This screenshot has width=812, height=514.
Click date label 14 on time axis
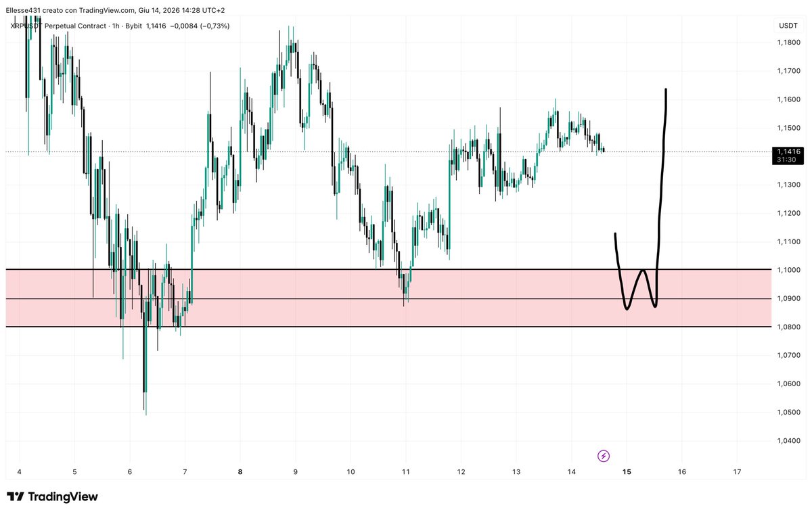click(x=571, y=472)
